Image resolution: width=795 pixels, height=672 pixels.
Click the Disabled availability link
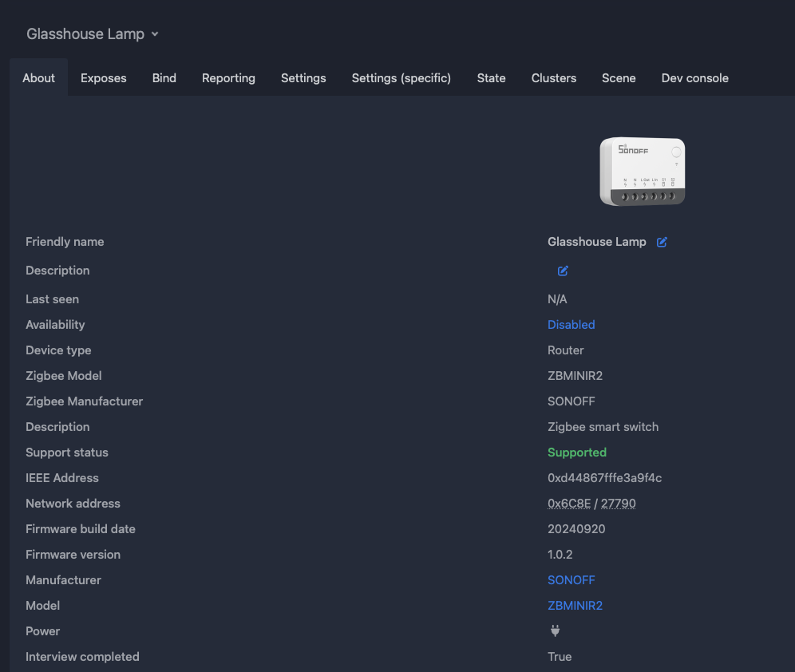click(x=571, y=325)
